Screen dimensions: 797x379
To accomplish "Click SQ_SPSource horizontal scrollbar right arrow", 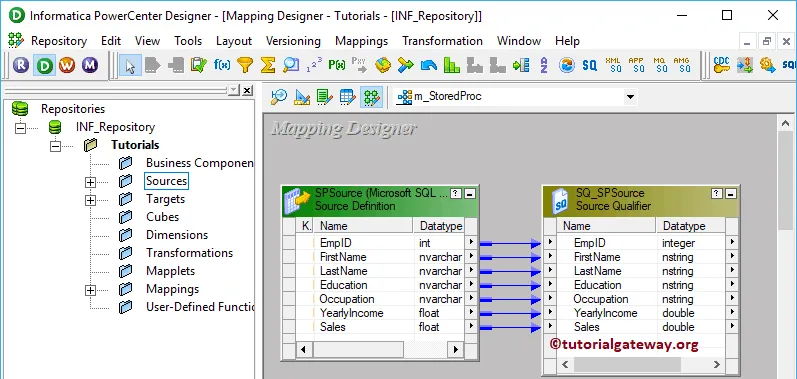I will click(717, 364).
